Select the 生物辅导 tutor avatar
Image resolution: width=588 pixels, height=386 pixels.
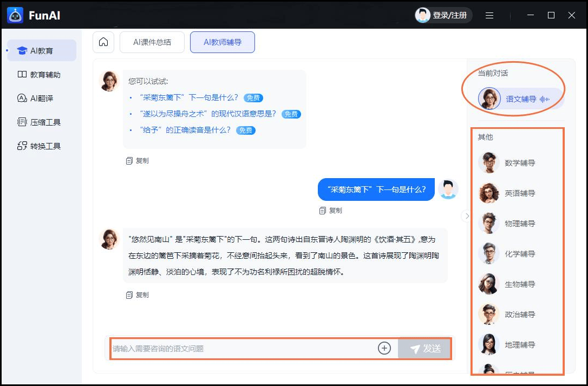pos(488,284)
